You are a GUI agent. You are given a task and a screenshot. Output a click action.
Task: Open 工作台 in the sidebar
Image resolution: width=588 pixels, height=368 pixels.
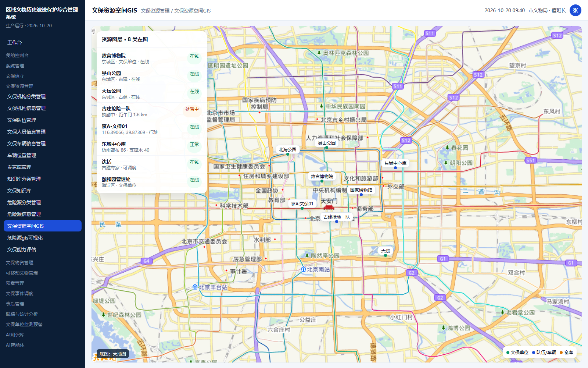43,42
